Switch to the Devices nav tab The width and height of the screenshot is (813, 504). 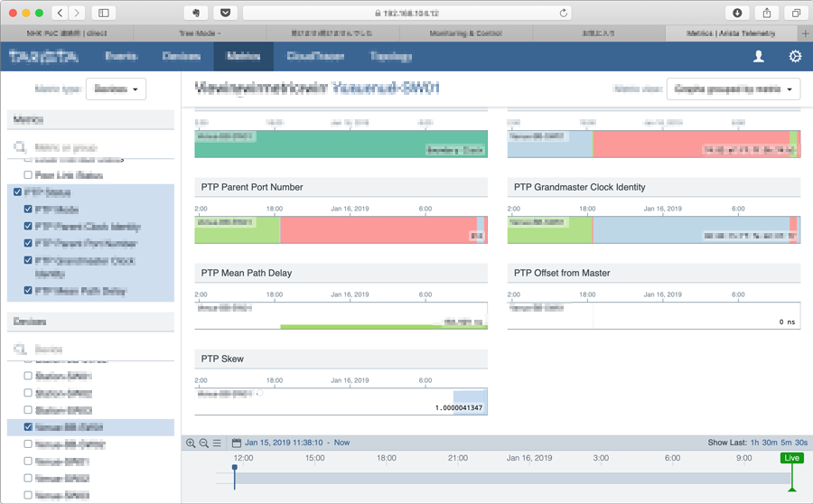pos(181,56)
